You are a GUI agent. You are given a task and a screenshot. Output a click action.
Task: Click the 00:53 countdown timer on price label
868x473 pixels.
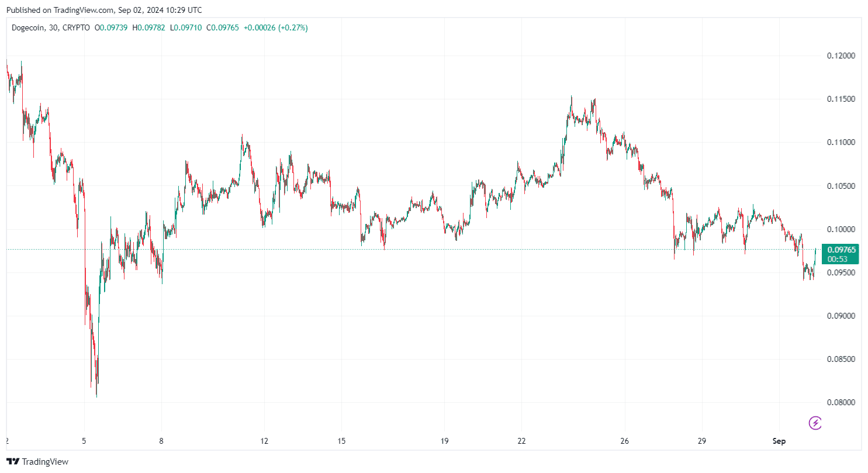[838, 259]
